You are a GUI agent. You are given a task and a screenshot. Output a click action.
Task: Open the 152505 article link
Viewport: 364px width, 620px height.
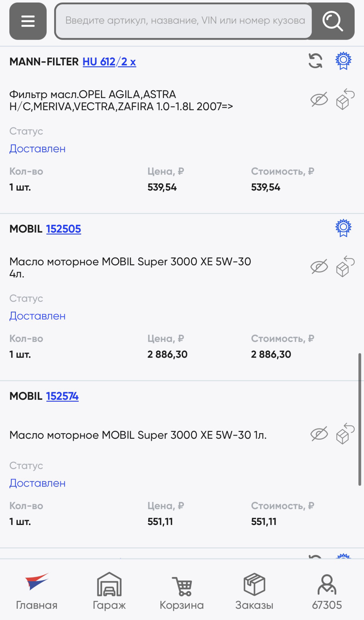[x=63, y=229]
